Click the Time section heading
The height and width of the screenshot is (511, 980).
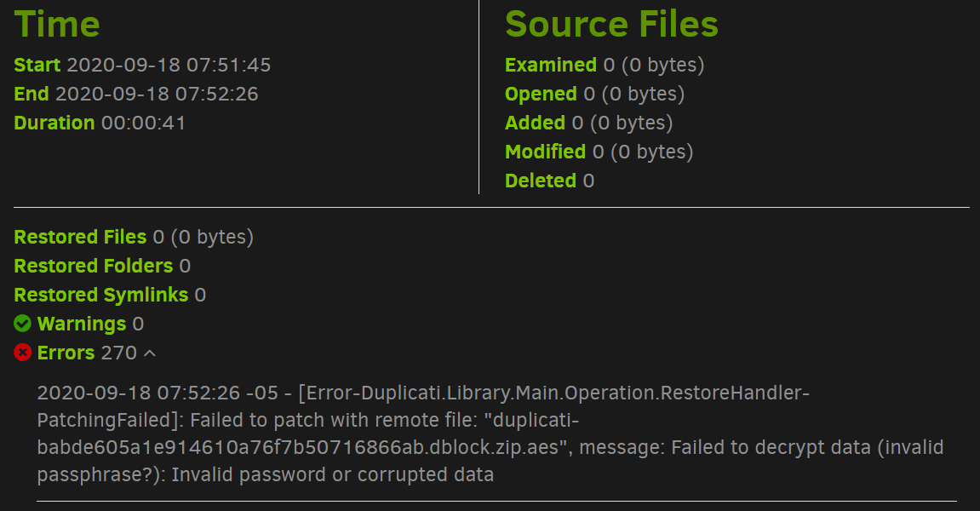pos(57,24)
